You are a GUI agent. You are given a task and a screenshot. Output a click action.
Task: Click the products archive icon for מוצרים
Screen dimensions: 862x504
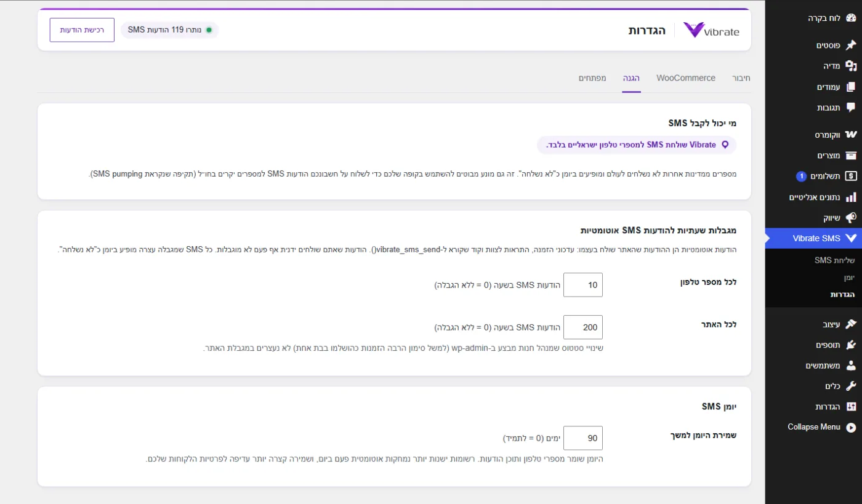pyautogui.click(x=851, y=156)
